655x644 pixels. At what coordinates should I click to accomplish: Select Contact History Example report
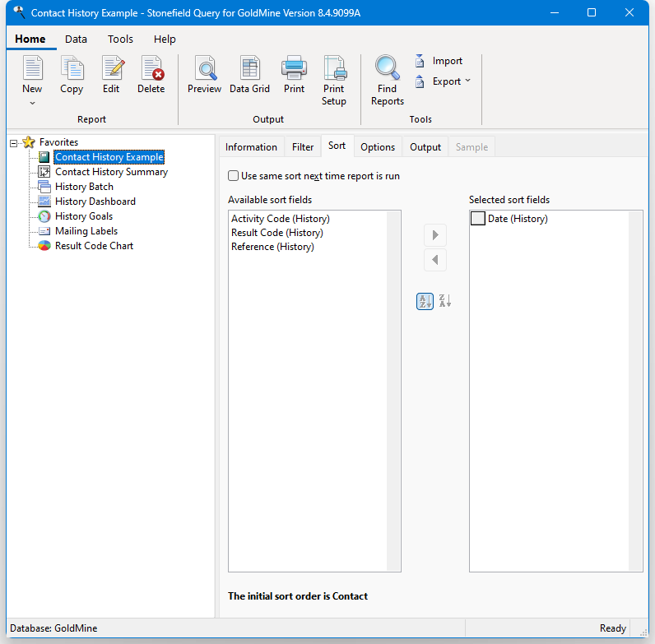(109, 157)
